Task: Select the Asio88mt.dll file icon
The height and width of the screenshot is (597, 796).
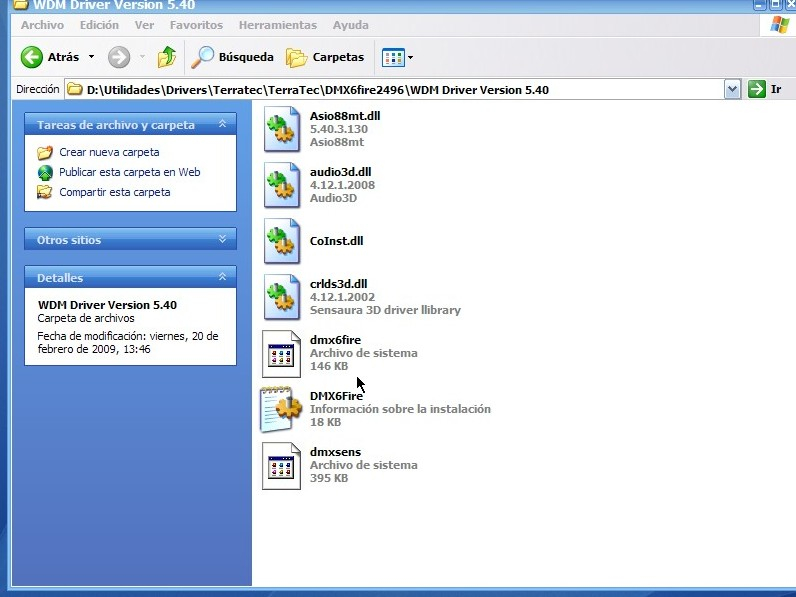Action: pyautogui.click(x=281, y=129)
